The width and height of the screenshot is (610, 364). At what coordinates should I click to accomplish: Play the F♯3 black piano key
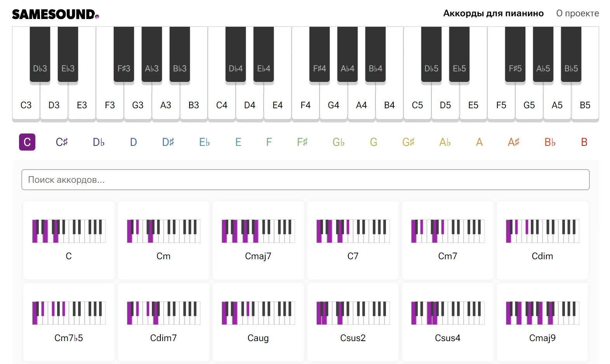click(x=124, y=54)
